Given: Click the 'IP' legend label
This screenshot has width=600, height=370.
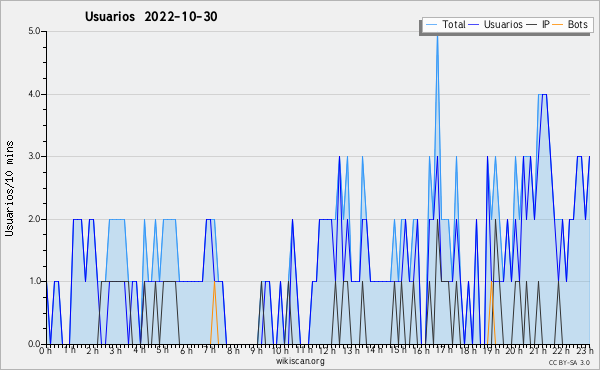Looking at the screenshot, I should (x=546, y=24).
